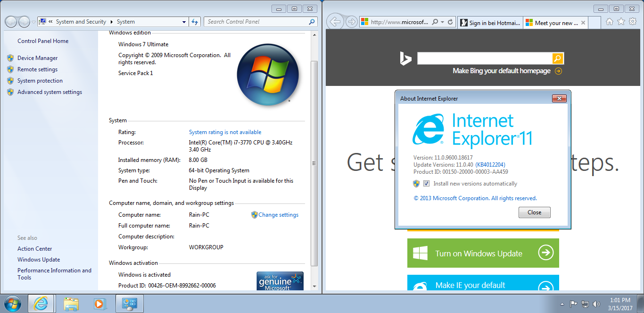Click the Genuine Microsoft badge
Viewport: 644px width, 313px height.
(280, 281)
